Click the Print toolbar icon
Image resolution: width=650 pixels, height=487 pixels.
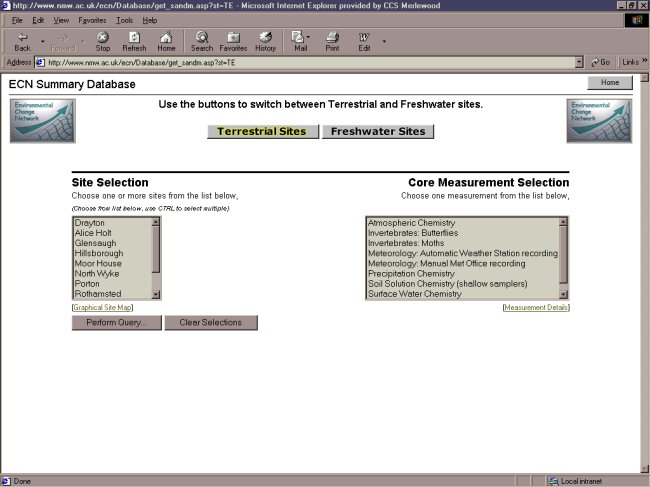pyautogui.click(x=332, y=40)
